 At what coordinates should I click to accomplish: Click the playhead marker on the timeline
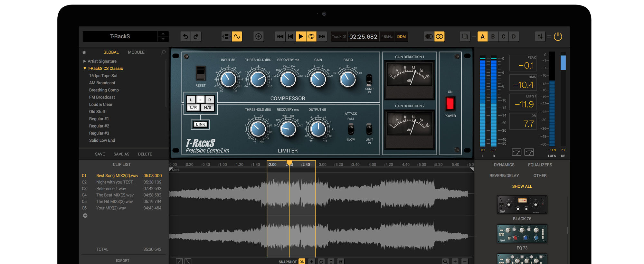point(289,163)
